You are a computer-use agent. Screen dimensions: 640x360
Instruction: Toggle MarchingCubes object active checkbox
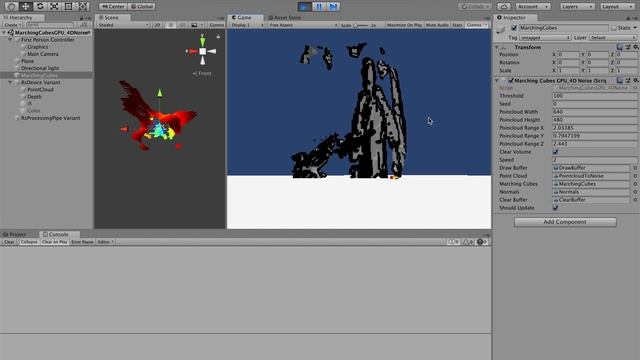point(514,28)
